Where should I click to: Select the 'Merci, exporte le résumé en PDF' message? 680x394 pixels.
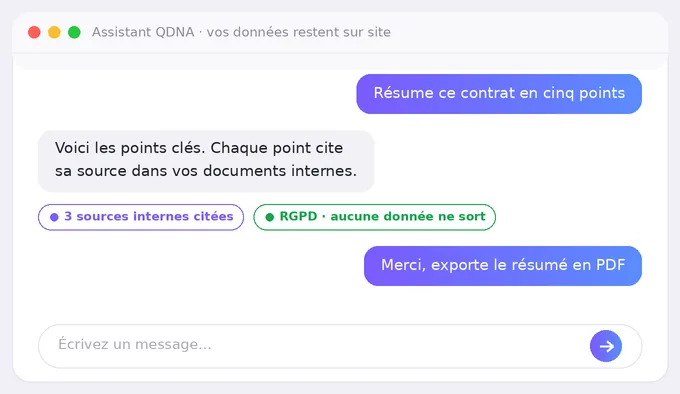click(x=503, y=266)
